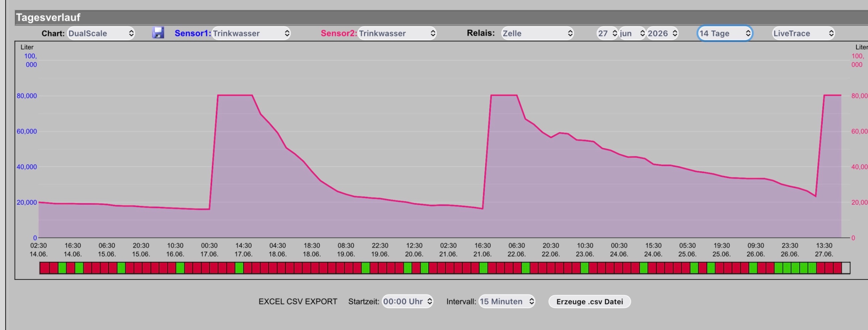
Task: Click the 04:30 18.06. time axis label
Action: (278, 250)
